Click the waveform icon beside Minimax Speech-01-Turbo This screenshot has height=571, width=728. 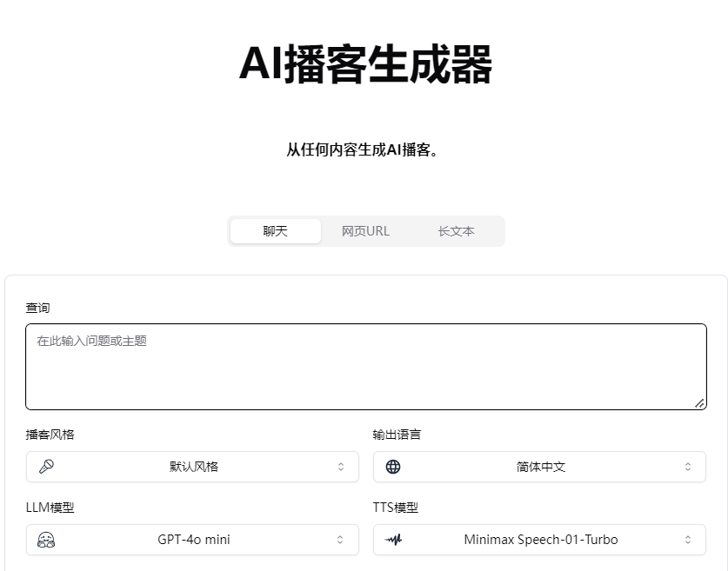click(x=393, y=540)
